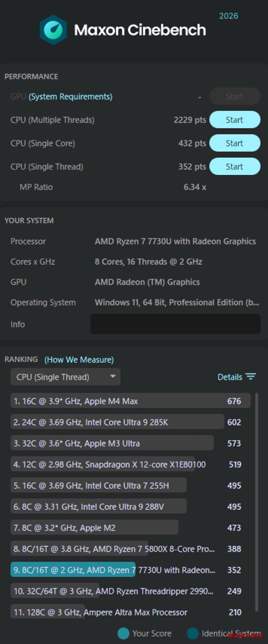Click the ranking dropdown arrow
Viewport: 268px width, 644px height.
(x=113, y=376)
